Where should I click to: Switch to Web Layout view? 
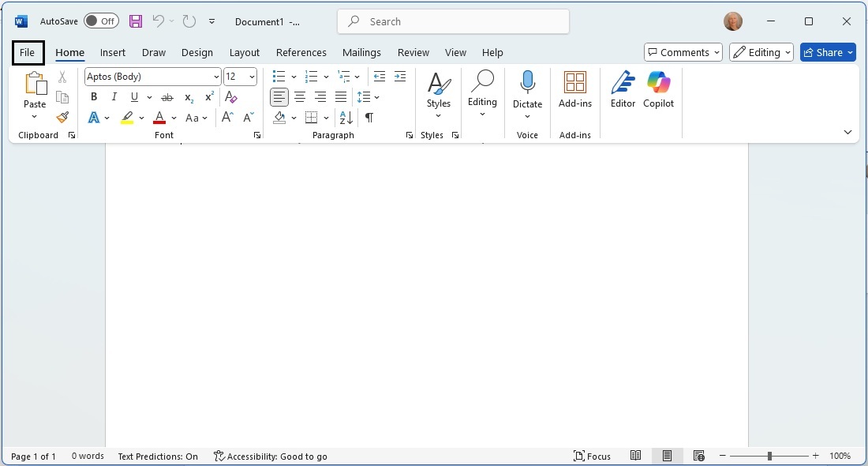tap(698, 456)
